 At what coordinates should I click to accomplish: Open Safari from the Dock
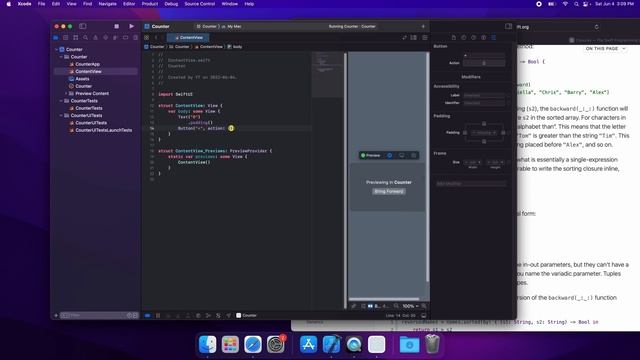(253, 344)
